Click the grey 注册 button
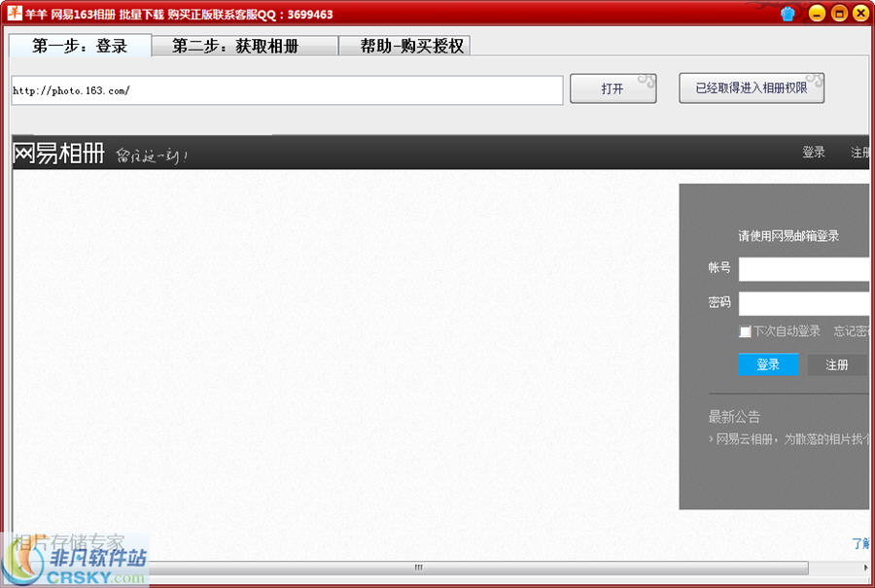 [836, 364]
